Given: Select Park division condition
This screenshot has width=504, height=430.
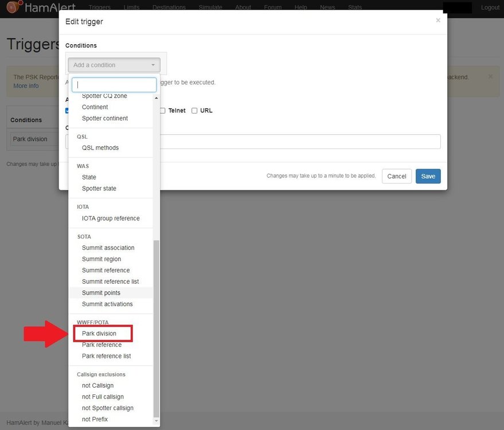Looking at the screenshot, I should click(99, 334).
